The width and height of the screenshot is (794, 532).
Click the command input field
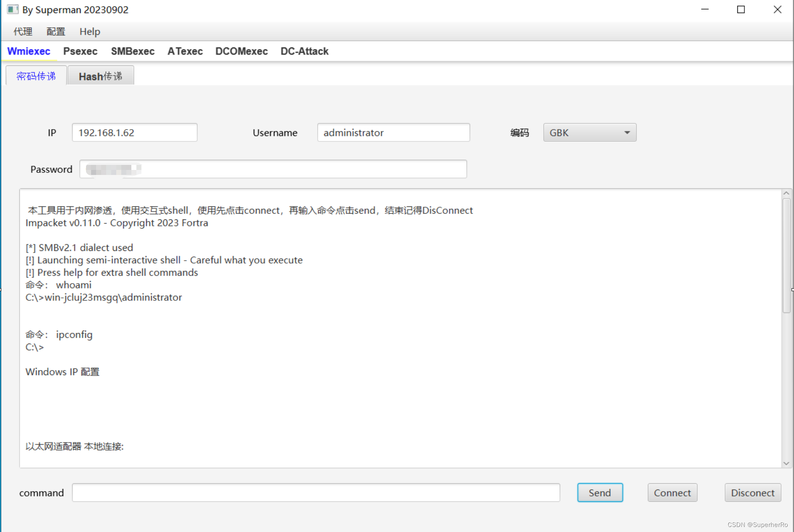tap(316, 493)
